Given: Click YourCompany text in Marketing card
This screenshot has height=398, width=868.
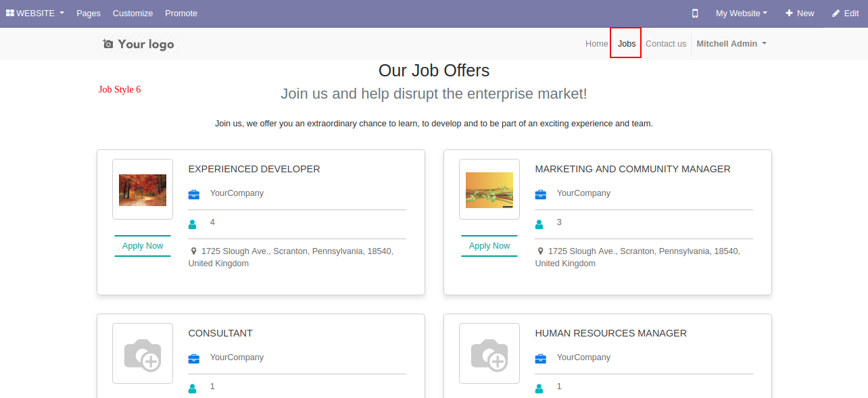Looking at the screenshot, I should (583, 193).
